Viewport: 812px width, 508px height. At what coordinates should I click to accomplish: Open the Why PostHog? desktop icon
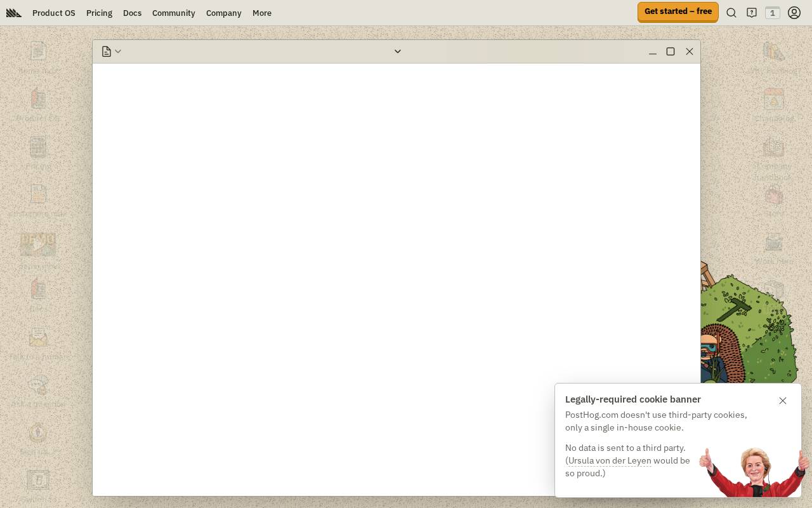[774, 58]
